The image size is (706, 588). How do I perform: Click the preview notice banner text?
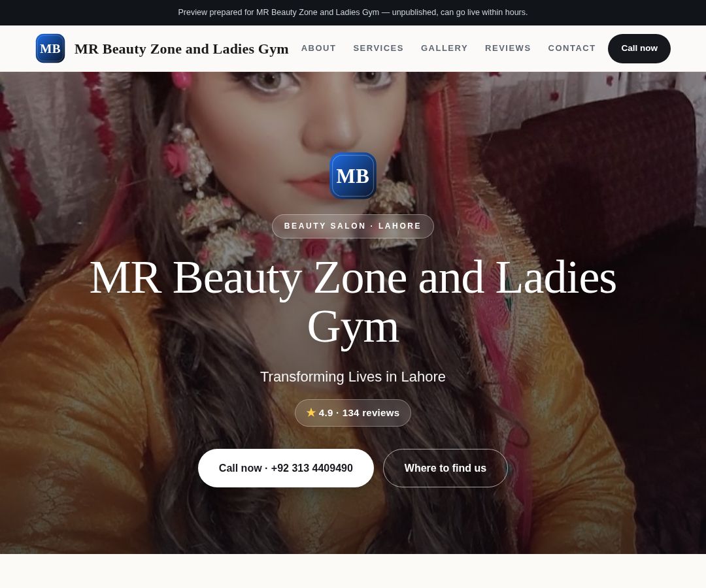point(353,12)
